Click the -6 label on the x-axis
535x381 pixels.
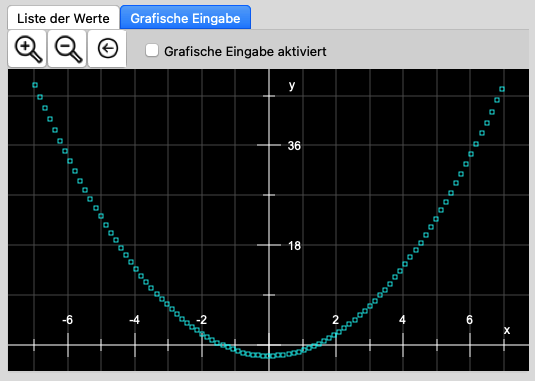click(x=68, y=320)
